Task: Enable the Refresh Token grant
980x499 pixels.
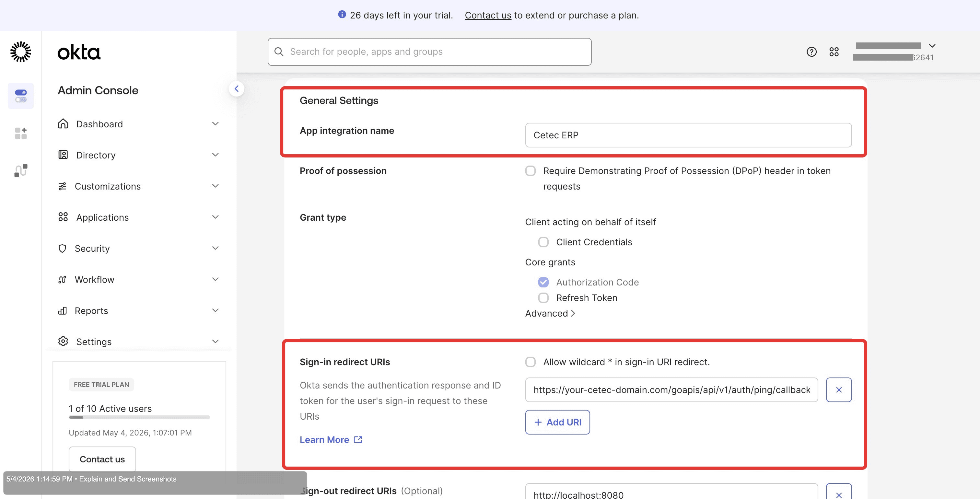Action: 543,298
